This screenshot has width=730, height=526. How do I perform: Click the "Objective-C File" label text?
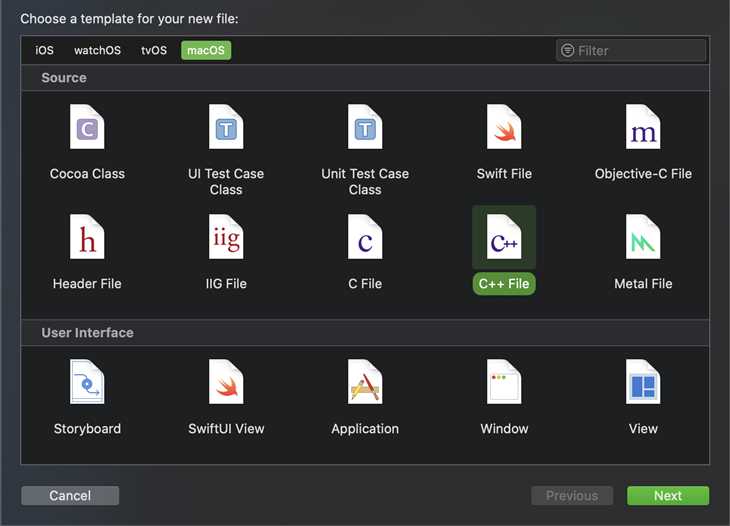(643, 174)
